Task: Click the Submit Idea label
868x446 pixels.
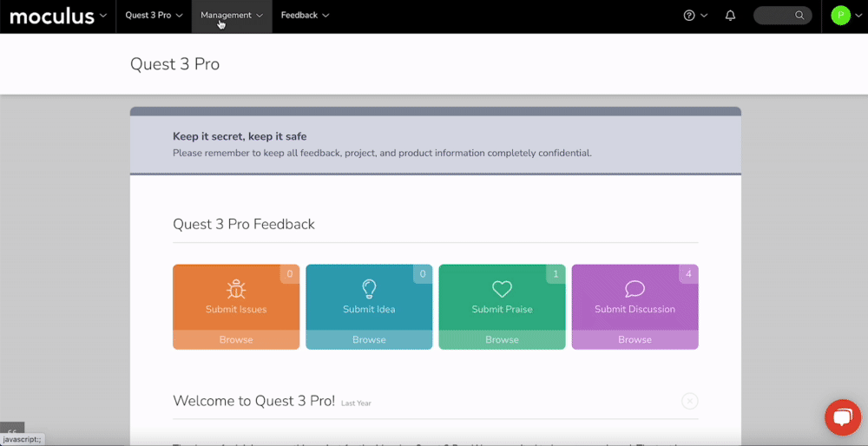Action: pos(369,309)
